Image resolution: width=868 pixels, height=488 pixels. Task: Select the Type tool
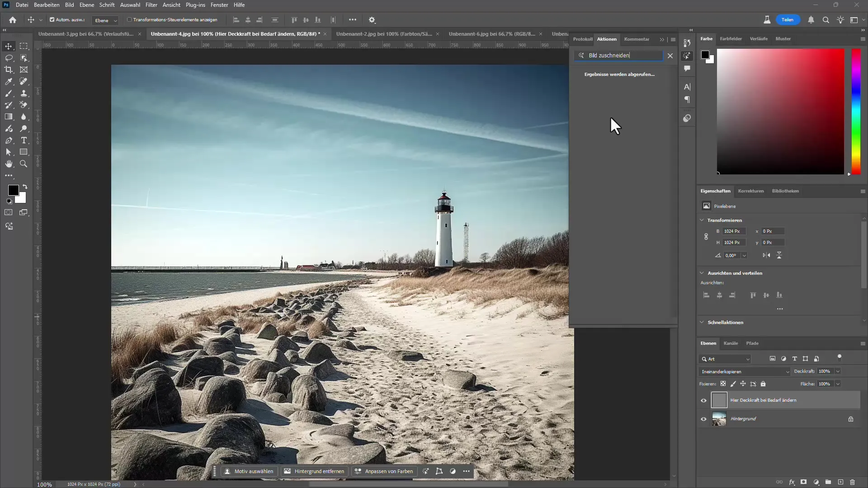click(24, 140)
